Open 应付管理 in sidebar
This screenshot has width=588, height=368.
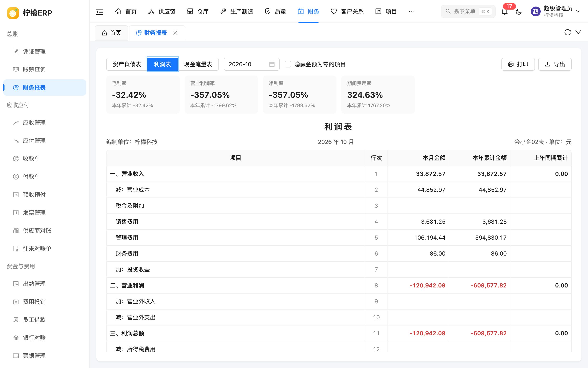coord(45,141)
